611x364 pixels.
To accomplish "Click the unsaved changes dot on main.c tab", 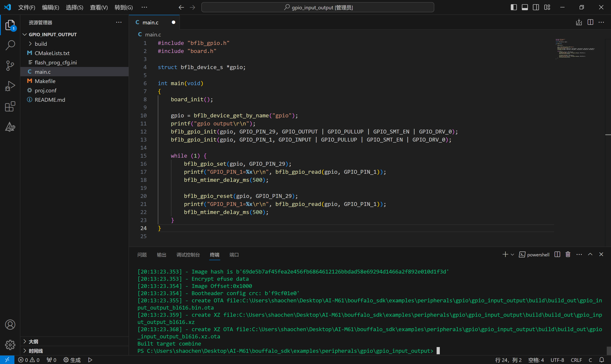I will pyautogui.click(x=173, y=22).
